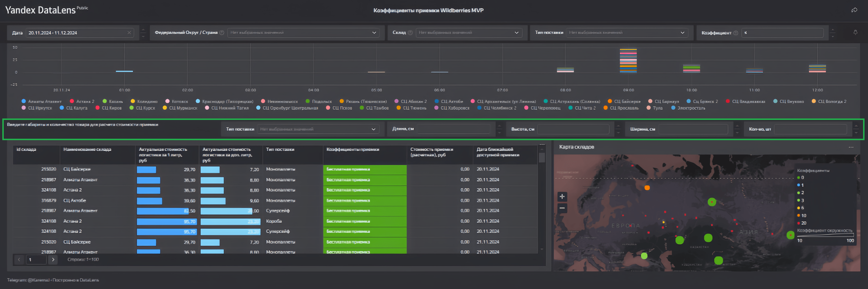The height and width of the screenshot is (289, 868).
Task: Click the share icon in the header
Action: [854, 10]
